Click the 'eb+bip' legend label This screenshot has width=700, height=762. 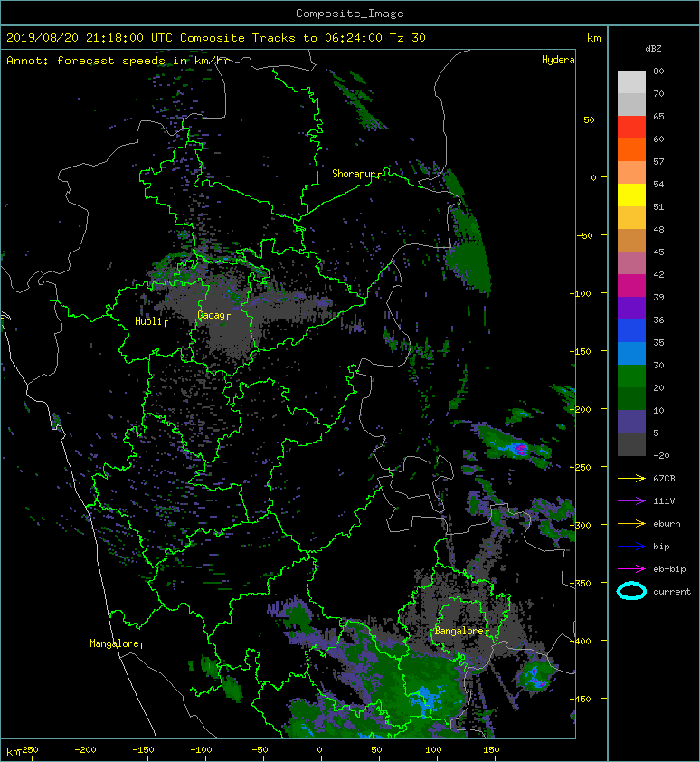(669, 568)
